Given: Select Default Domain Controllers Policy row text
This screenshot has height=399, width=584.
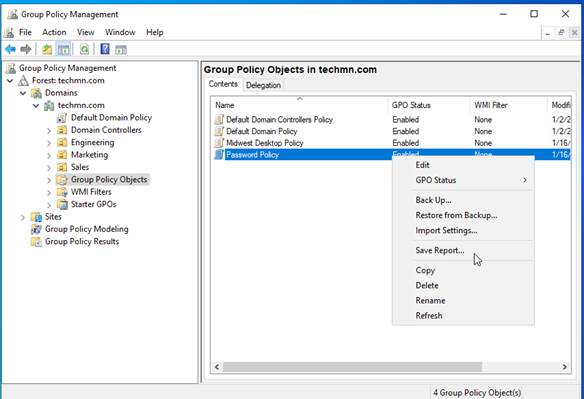Looking at the screenshot, I should point(279,120).
